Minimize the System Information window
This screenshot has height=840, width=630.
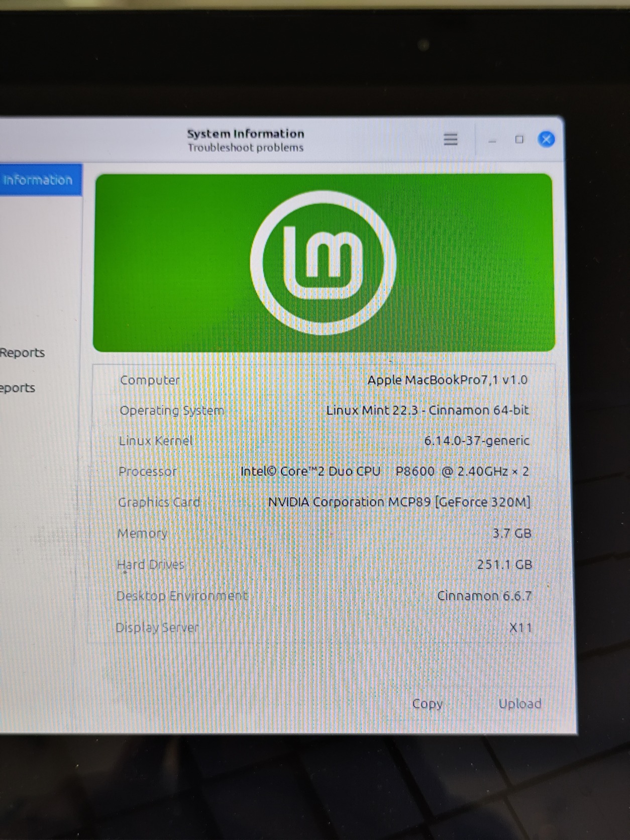coord(492,140)
